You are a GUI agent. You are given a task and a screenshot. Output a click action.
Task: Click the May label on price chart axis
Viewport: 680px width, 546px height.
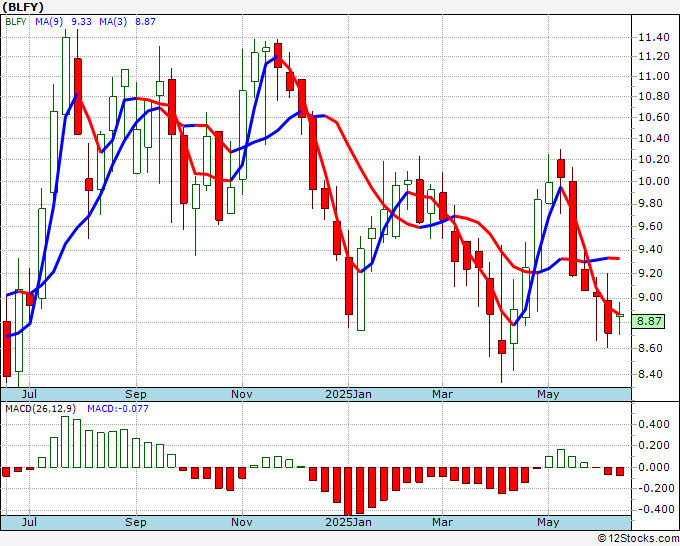[x=548, y=394]
